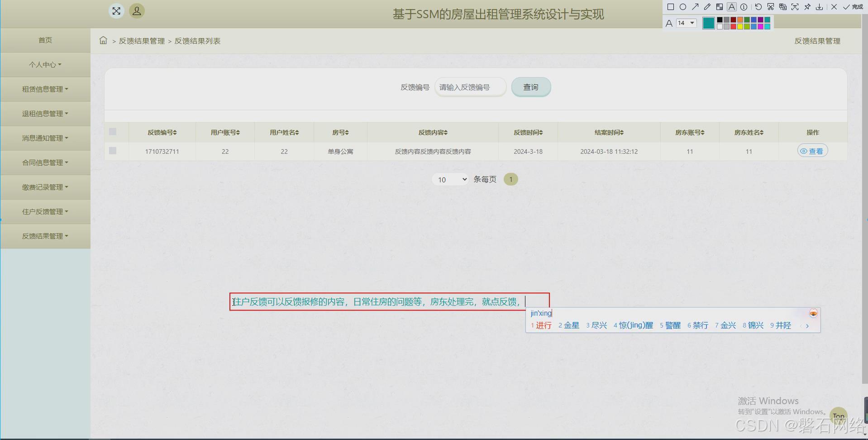Expand 退租信息管理 sidebar menu
The height and width of the screenshot is (440, 868).
[x=45, y=113]
